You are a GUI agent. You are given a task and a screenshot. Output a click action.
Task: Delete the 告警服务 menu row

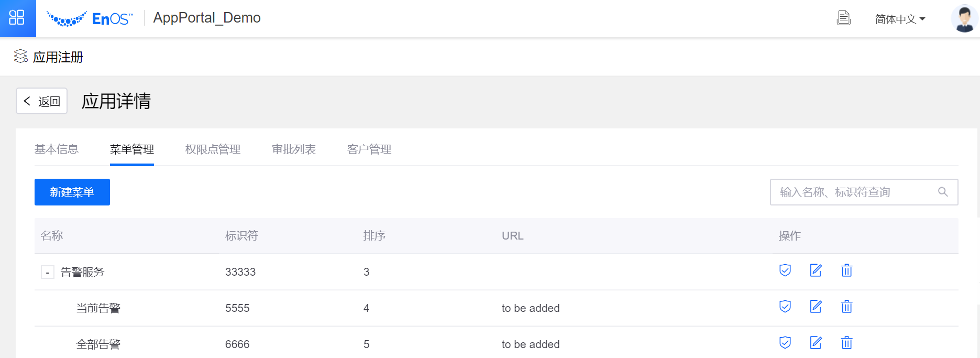pos(846,270)
